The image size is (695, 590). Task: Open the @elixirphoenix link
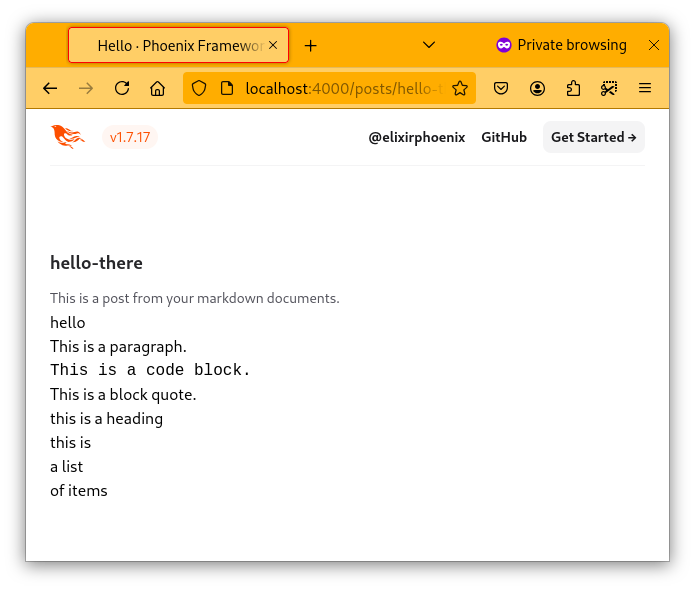click(416, 137)
